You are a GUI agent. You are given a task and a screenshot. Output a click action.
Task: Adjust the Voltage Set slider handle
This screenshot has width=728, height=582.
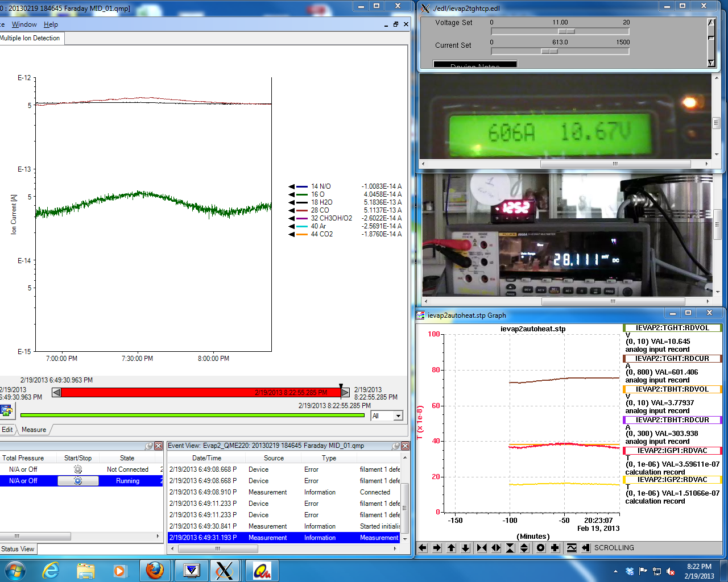click(x=566, y=32)
